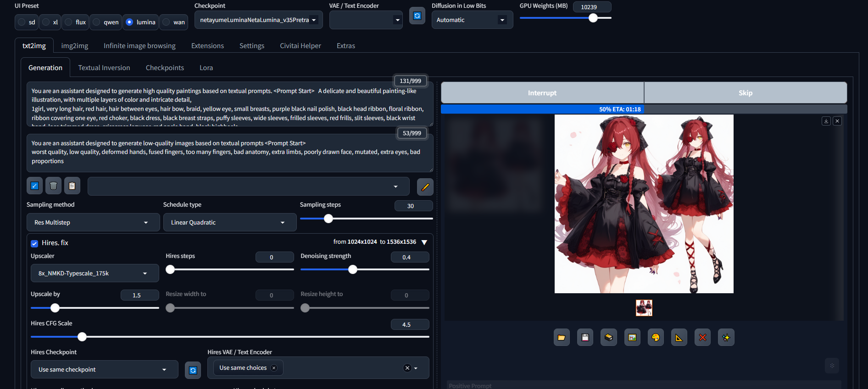Screen dimensions: 868x389
Task: Click the Sampling steps slider handle
Action: 328,219
